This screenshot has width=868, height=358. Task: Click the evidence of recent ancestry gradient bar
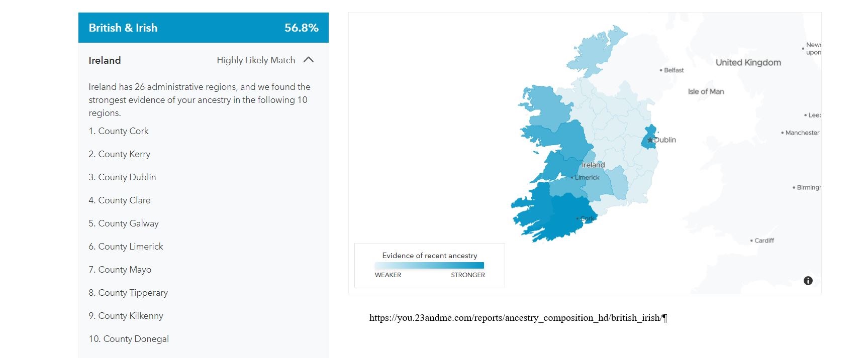[429, 265]
